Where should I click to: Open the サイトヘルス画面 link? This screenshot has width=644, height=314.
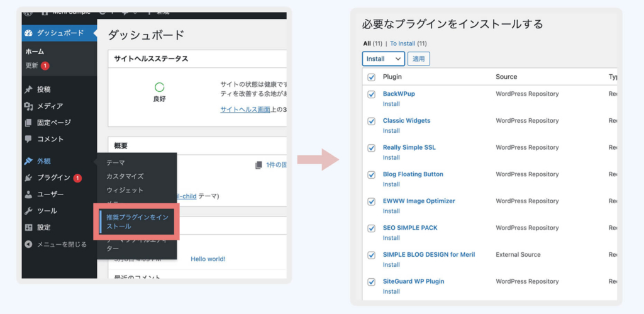[x=245, y=109]
